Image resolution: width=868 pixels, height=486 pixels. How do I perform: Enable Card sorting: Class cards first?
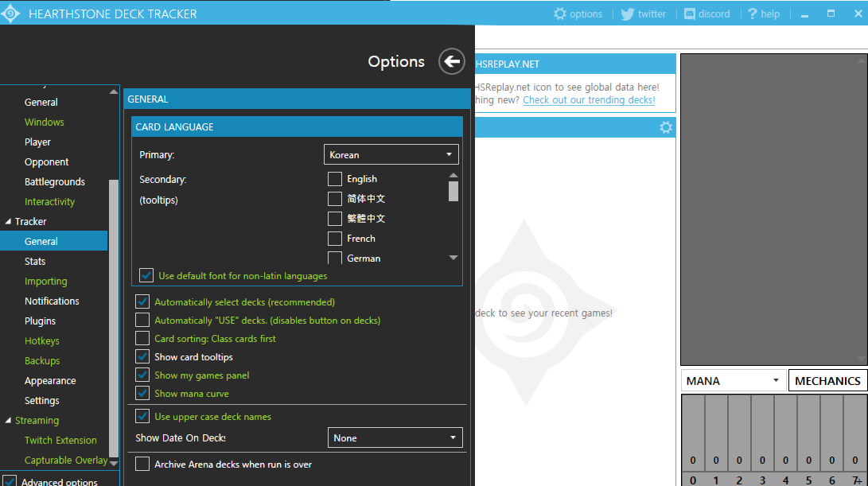[142, 338]
